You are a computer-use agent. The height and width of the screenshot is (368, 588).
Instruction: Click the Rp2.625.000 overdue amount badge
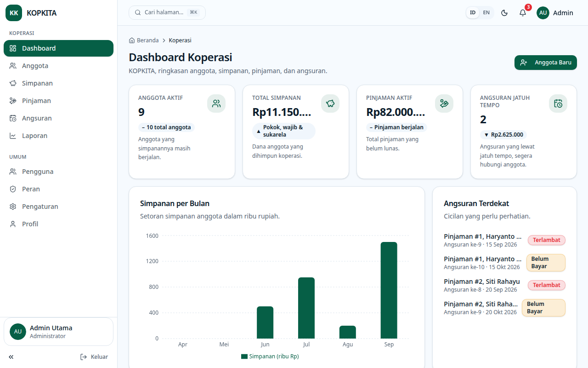[503, 135]
